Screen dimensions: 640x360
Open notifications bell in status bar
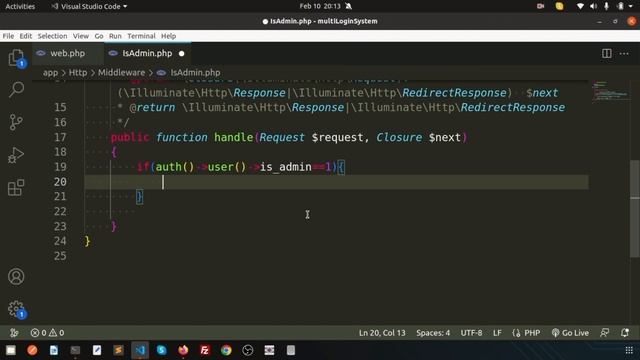(624, 333)
